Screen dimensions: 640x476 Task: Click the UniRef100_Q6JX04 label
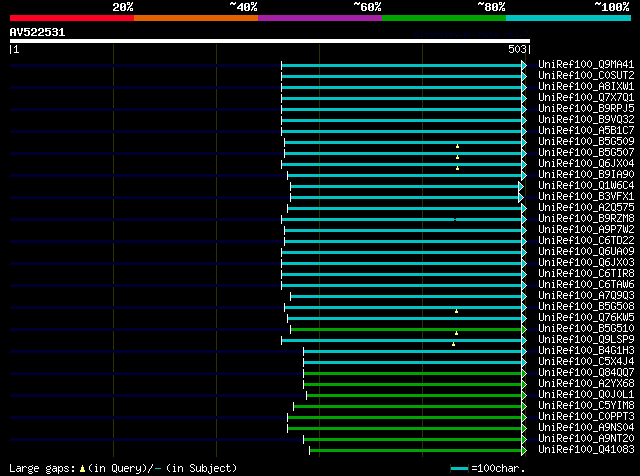tap(586, 164)
